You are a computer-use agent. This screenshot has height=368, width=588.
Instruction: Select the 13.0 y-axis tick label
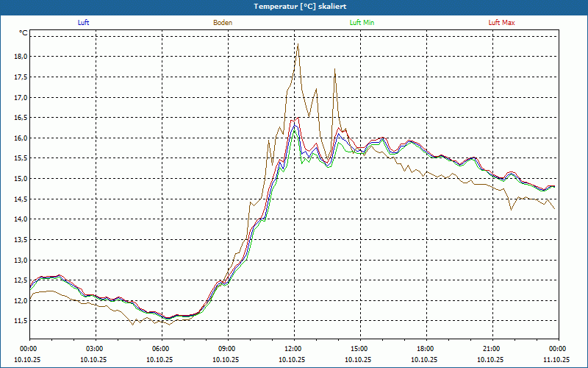click(x=19, y=260)
